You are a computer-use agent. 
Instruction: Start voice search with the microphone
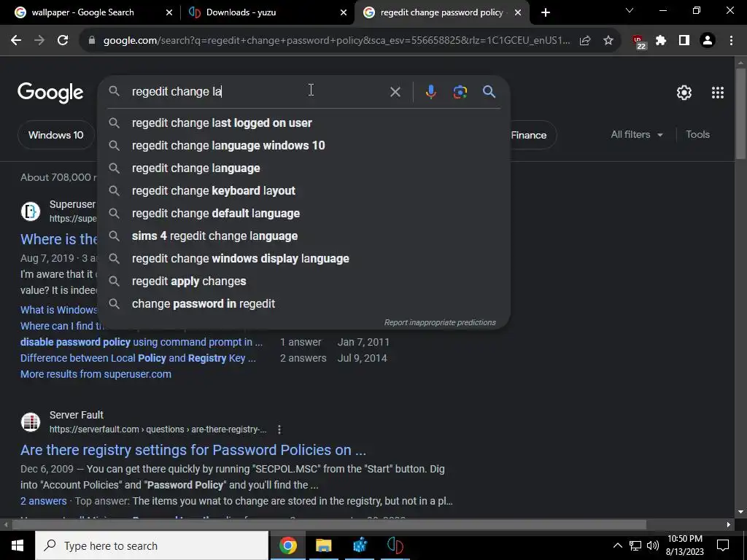430,92
